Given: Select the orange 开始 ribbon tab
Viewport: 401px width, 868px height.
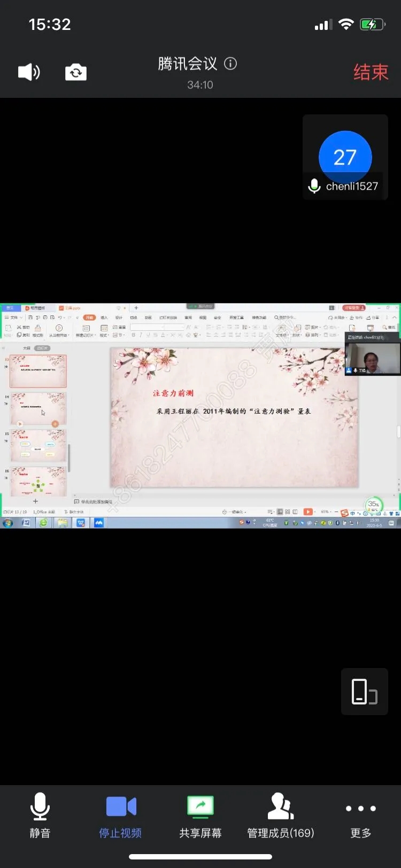Looking at the screenshot, I should click(89, 317).
